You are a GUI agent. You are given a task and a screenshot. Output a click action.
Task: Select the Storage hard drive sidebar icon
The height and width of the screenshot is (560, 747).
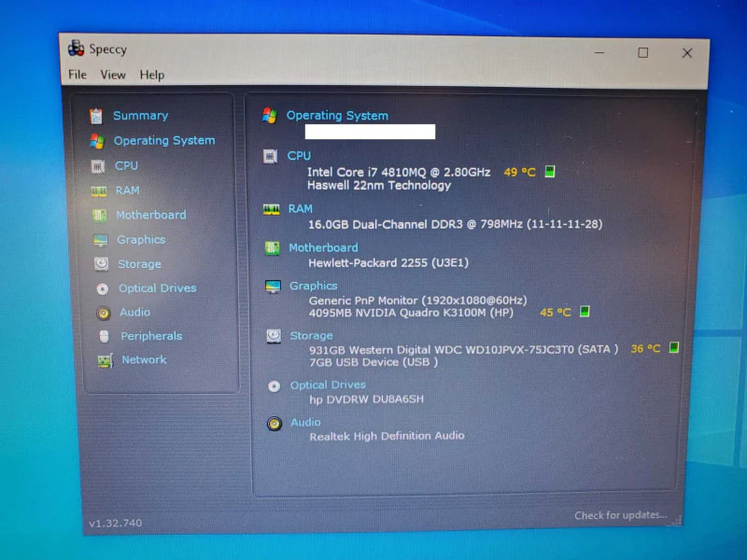point(102,264)
